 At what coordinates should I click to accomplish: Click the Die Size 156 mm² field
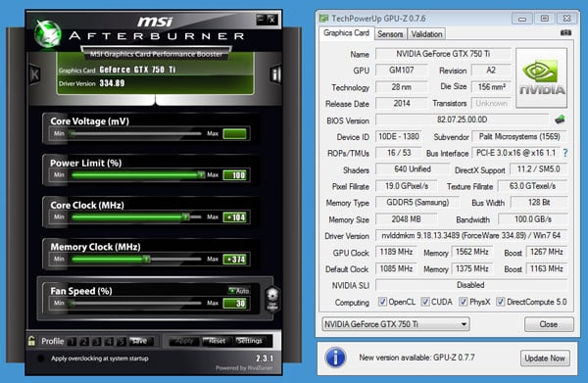(x=491, y=87)
